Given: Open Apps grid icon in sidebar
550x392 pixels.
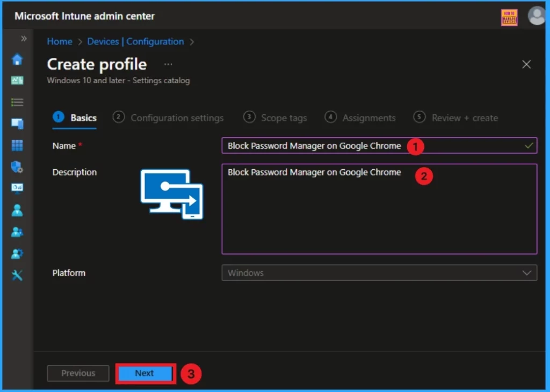Looking at the screenshot, I should pos(17,145).
